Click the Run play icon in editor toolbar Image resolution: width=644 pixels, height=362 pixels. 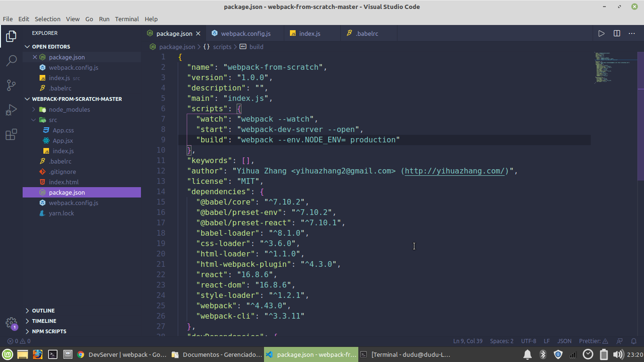pyautogui.click(x=601, y=33)
